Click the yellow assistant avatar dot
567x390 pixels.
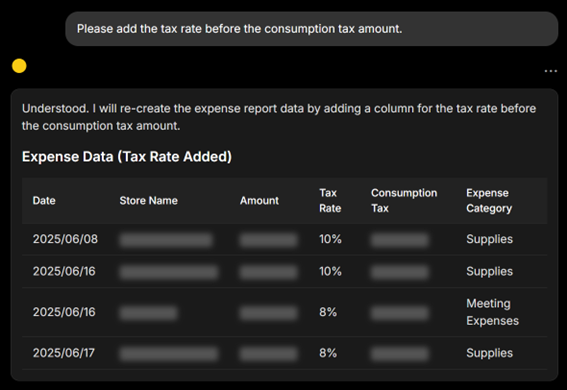point(19,66)
